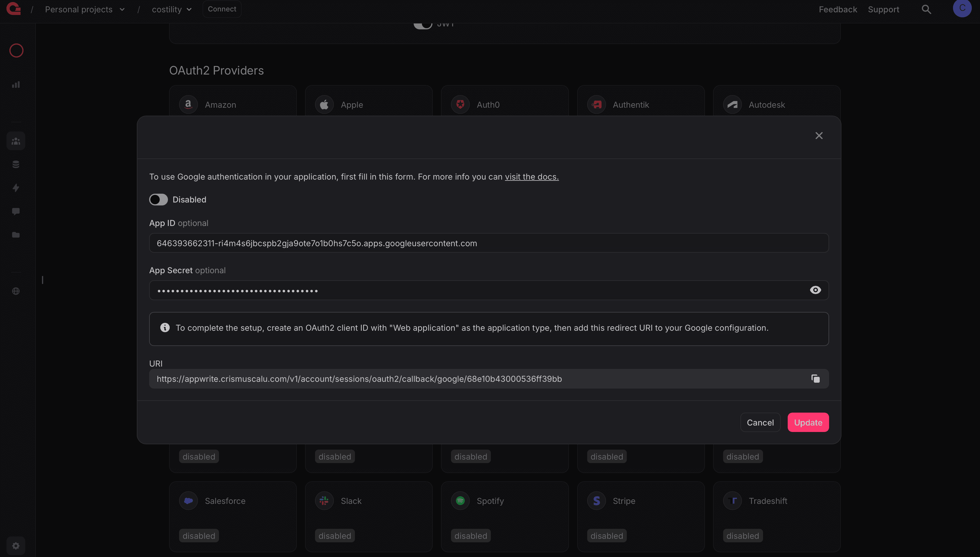Follow the visit the docs link
Image resolution: width=980 pixels, height=557 pixels.
coord(531,176)
